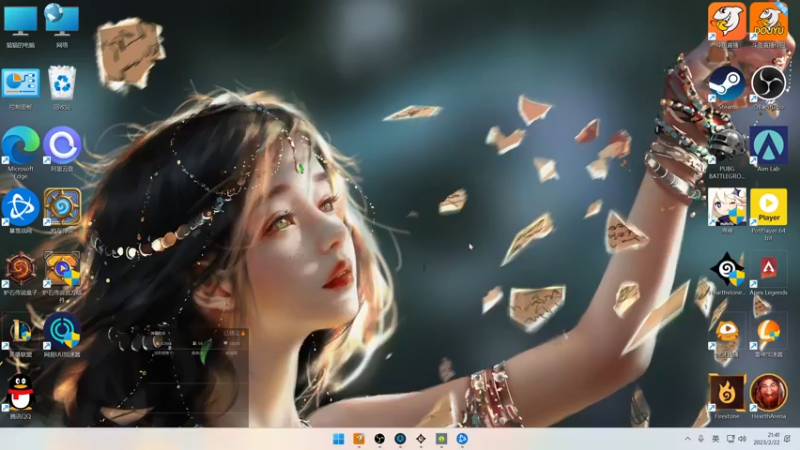
Task: Open the Network globe desktop icon
Action: pyautogui.click(x=62, y=21)
